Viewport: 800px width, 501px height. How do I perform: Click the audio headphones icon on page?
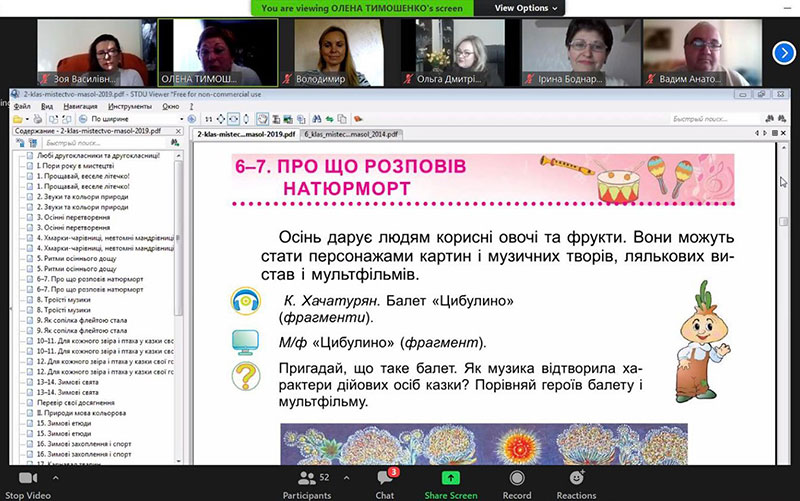[245, 301]
